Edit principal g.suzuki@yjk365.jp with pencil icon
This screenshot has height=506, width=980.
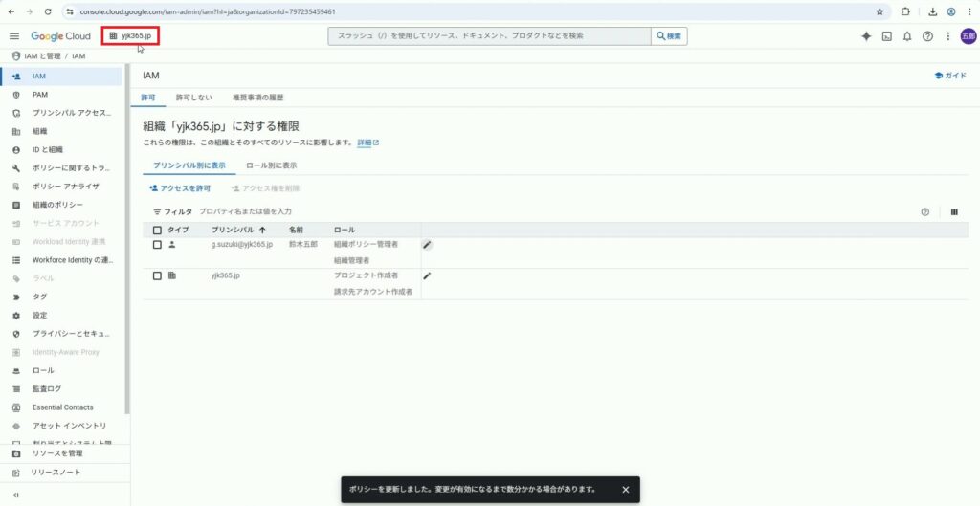click(428, 245)
